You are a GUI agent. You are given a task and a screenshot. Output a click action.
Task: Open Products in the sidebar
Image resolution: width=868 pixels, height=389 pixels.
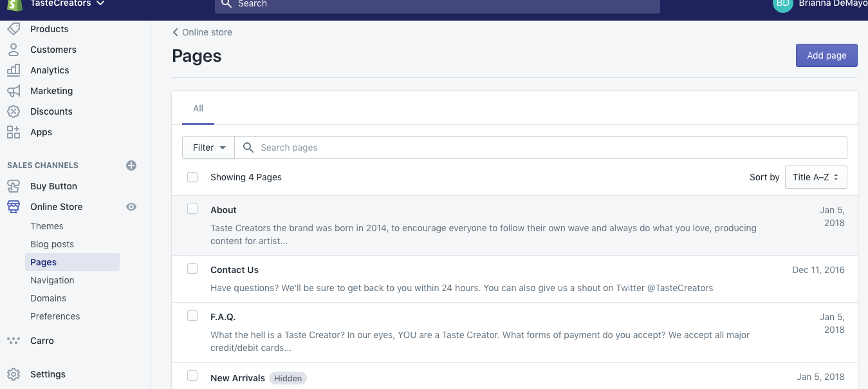point(50,29)
